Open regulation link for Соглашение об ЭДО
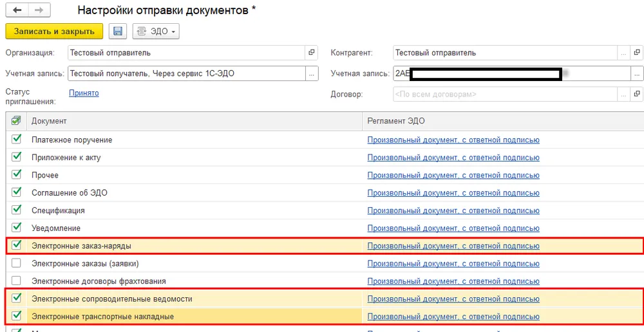644x332 pixels. [x=453, y=193]
